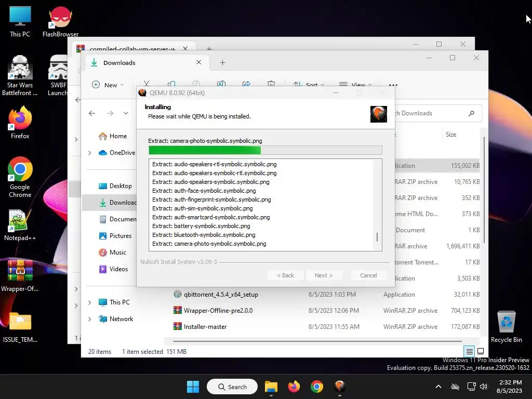Click 155,002 KB size of selected file
Image resolution: width=532 pixels, height=399 pixels.
[x=465, y=166]
